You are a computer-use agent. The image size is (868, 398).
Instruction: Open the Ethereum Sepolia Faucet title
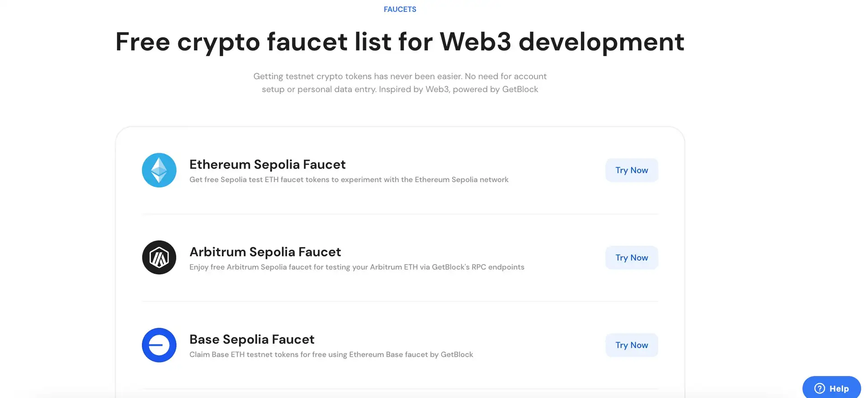click(x=267, y=164)
